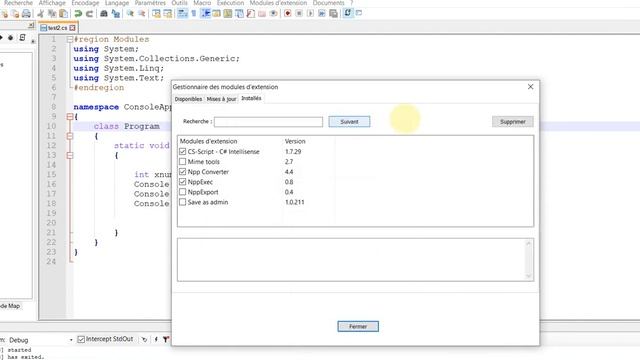This screenshot has width=640, height=360.
Task: Click the green Undo arrow
Action: coord(78,13)
